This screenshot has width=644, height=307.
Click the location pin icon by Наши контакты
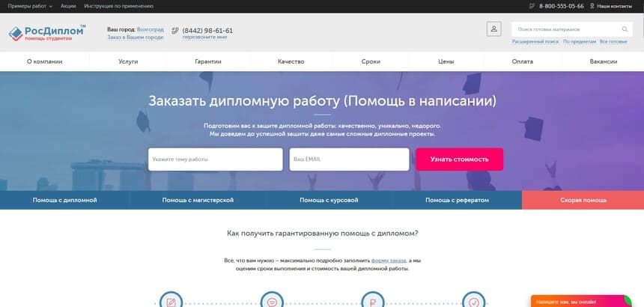[x=592, y=6]
